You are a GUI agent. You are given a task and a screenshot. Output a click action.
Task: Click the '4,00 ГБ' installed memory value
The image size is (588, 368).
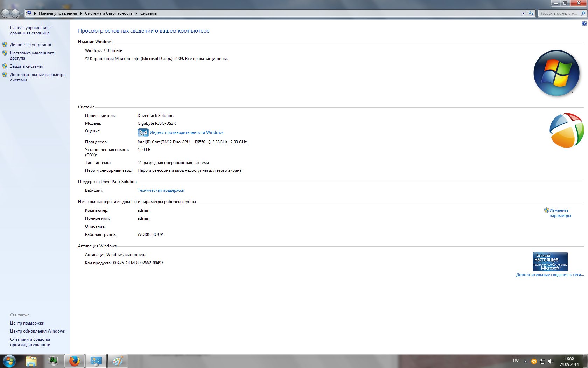click(144, 150)
